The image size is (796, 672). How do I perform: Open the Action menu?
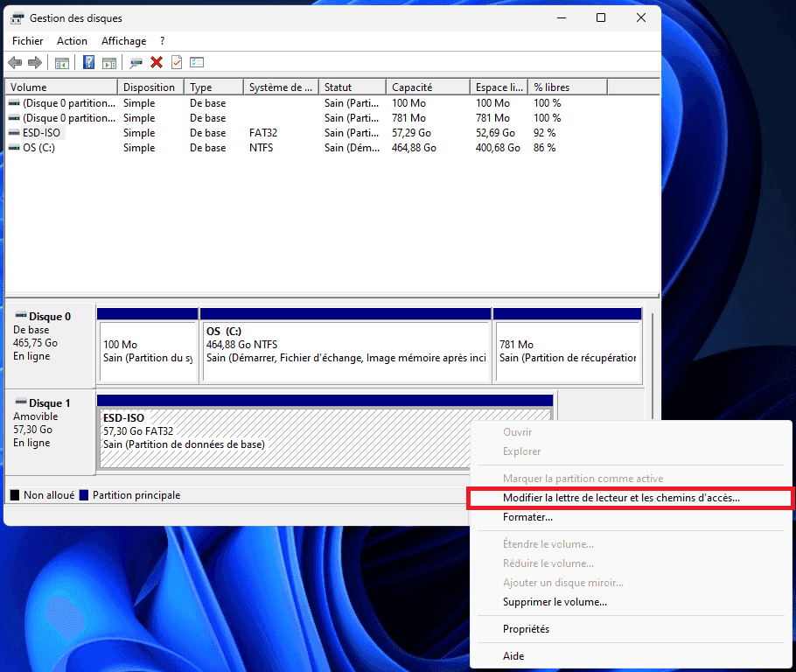[72, 41]
